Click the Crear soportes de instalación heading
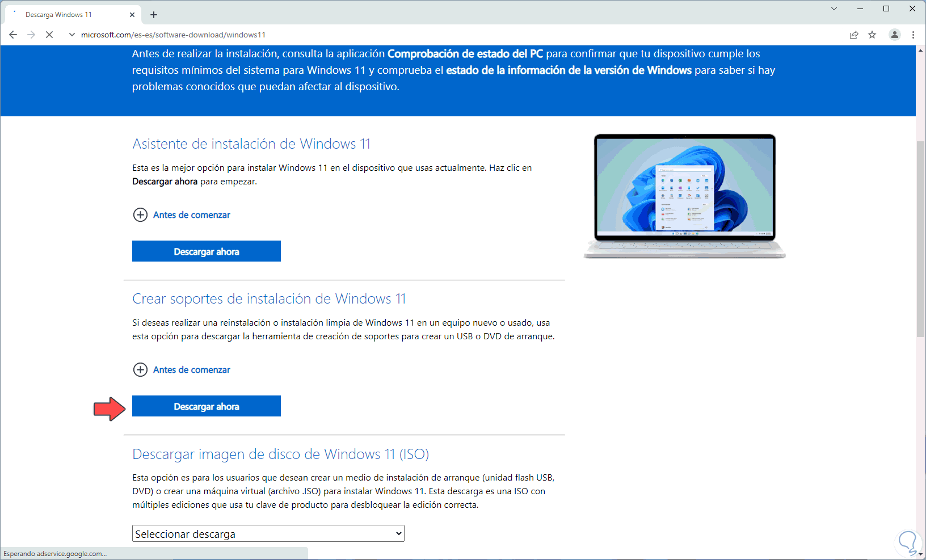The image size is (926, 560). click(x=270, y=299)
